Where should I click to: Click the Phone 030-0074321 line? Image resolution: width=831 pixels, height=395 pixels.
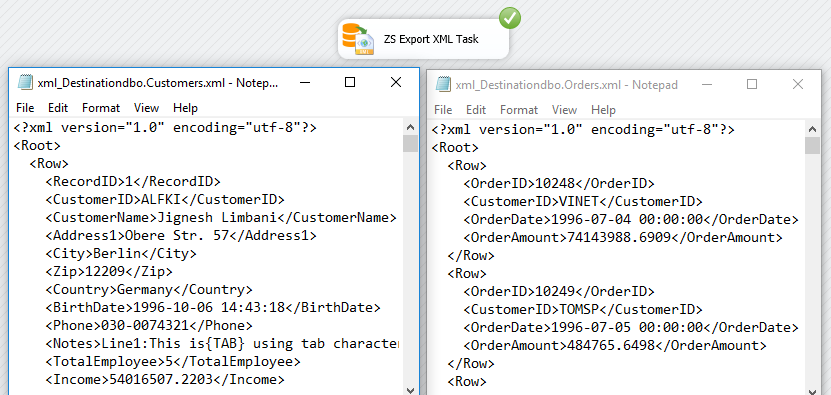pos(149,326)
